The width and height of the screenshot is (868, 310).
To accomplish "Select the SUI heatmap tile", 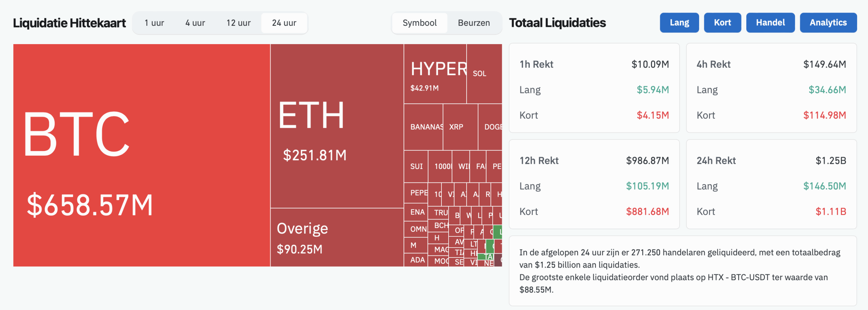I will click(x=416, y=167).
